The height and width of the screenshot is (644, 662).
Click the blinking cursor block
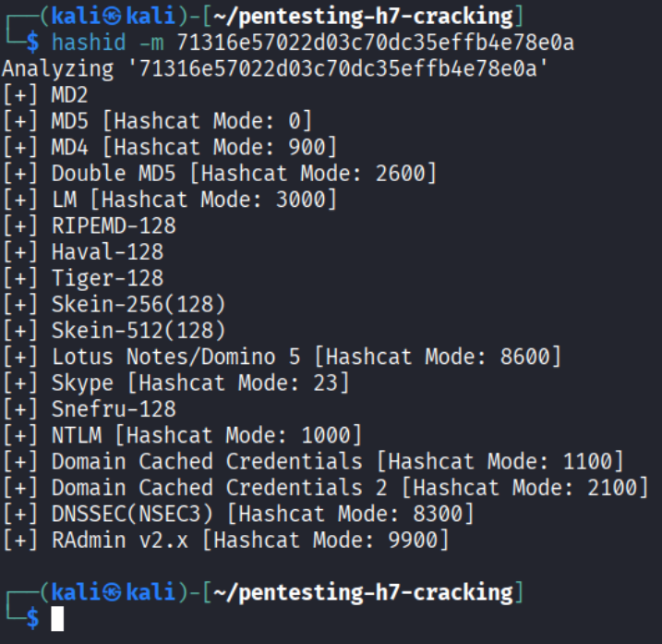click(57, 619)
